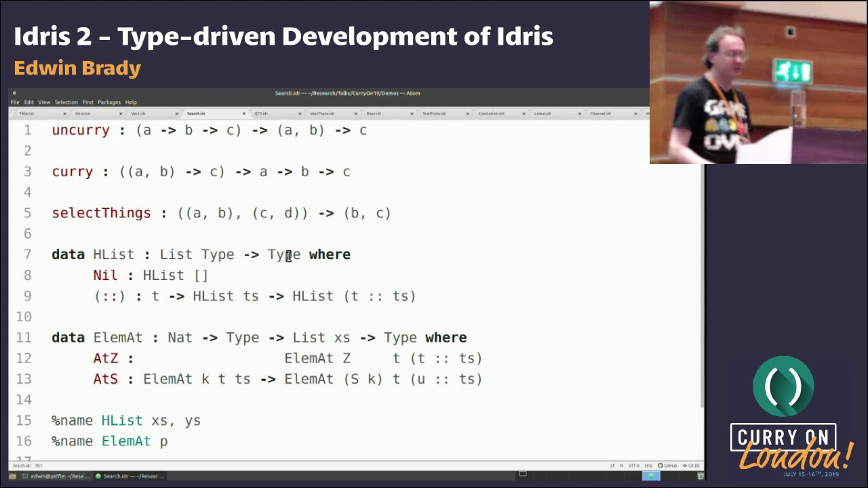Click the 'curry' name on line 3
The height and width of the screenshot is (488, 868).
point(73,171)
